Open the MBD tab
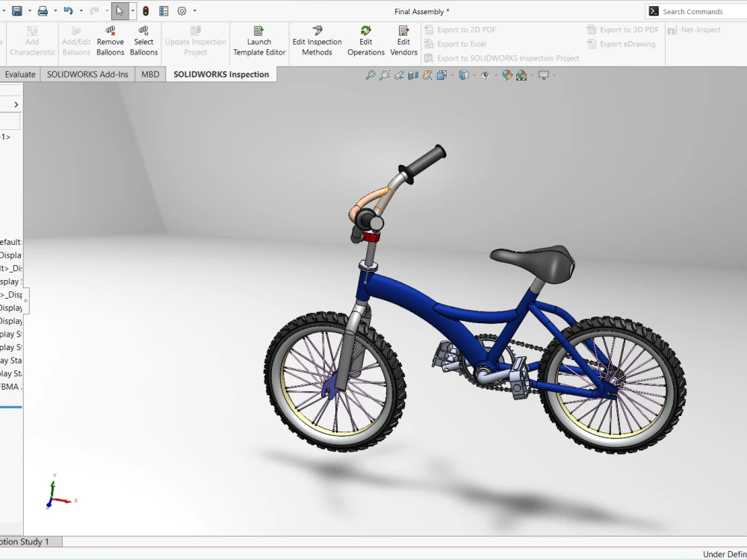Image resolution: width=747 pixels, height=560 pixels. (x=150, y=74)
